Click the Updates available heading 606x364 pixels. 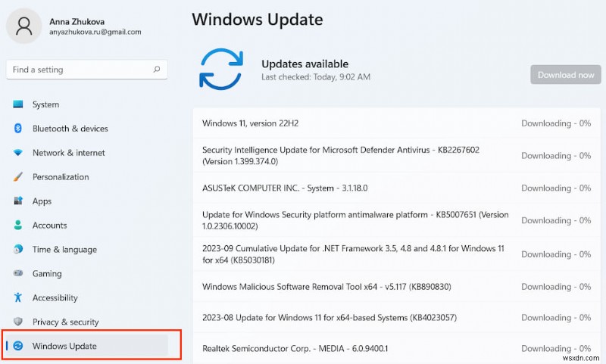tap(305, 64)
